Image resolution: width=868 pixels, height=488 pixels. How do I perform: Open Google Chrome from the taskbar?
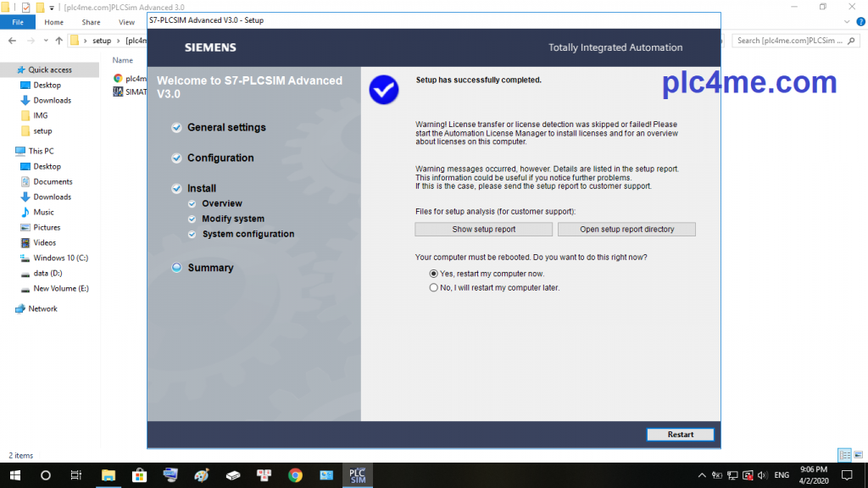pos(295,475)
